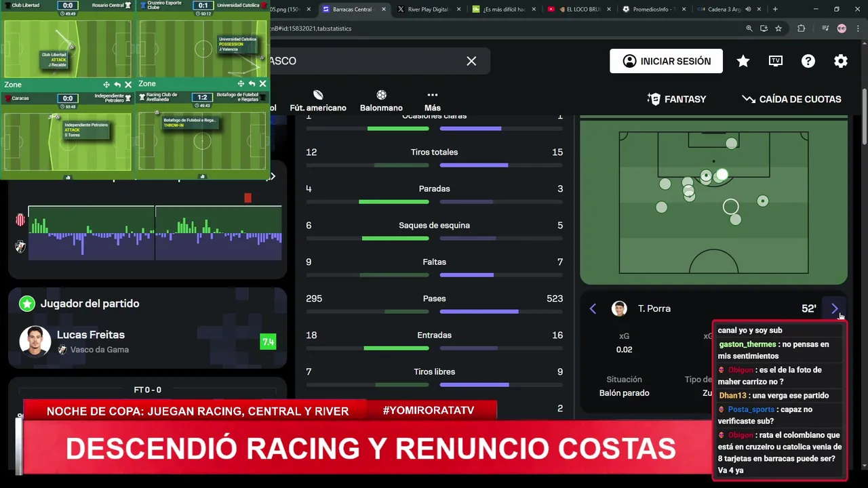Click the Faltas stat label
The image size is (868, 488).
point(434,262)
